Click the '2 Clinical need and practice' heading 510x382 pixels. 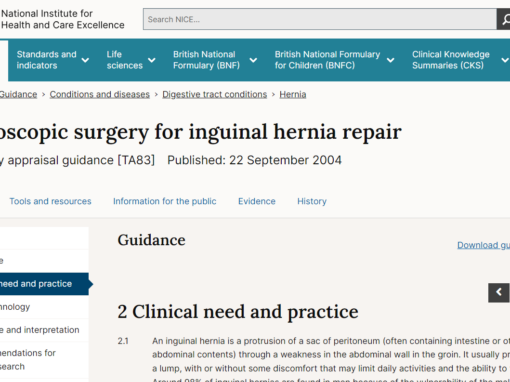pos(238,312)
